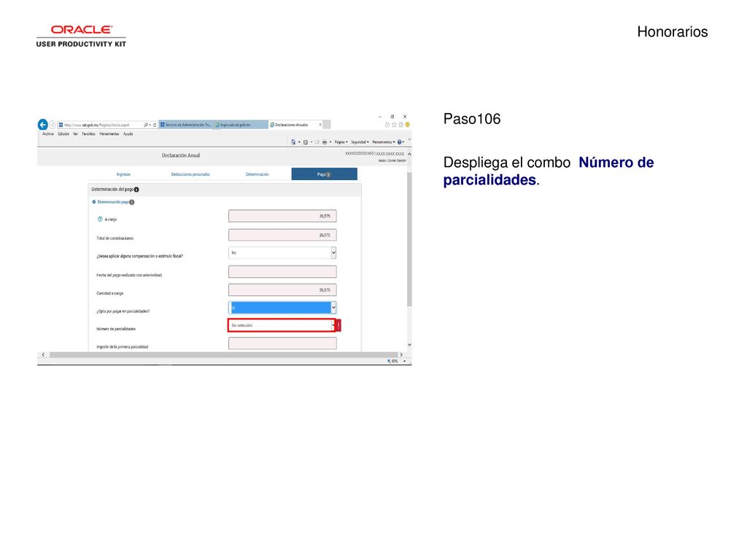The image size is (747, 560).
Task: Click the command bar help question icon
Action: point(400,142)
